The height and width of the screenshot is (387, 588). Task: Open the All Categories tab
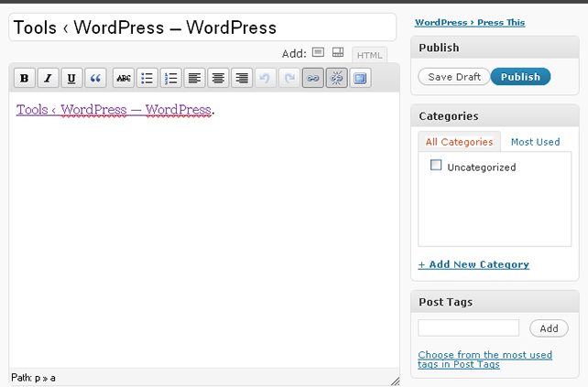point(459,142)
